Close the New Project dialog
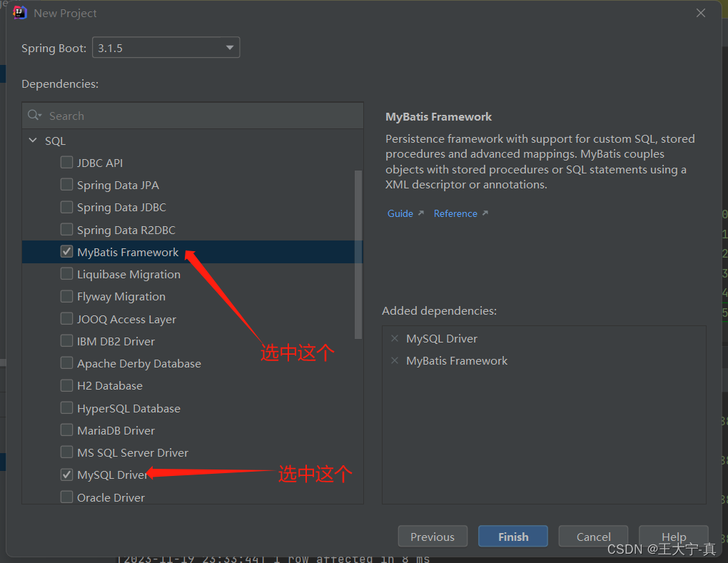 (x=701, y=13)
